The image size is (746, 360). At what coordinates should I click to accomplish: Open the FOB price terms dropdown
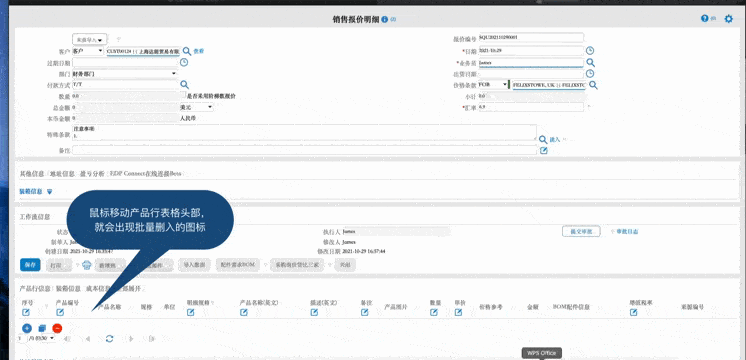[x=493, y=85]
